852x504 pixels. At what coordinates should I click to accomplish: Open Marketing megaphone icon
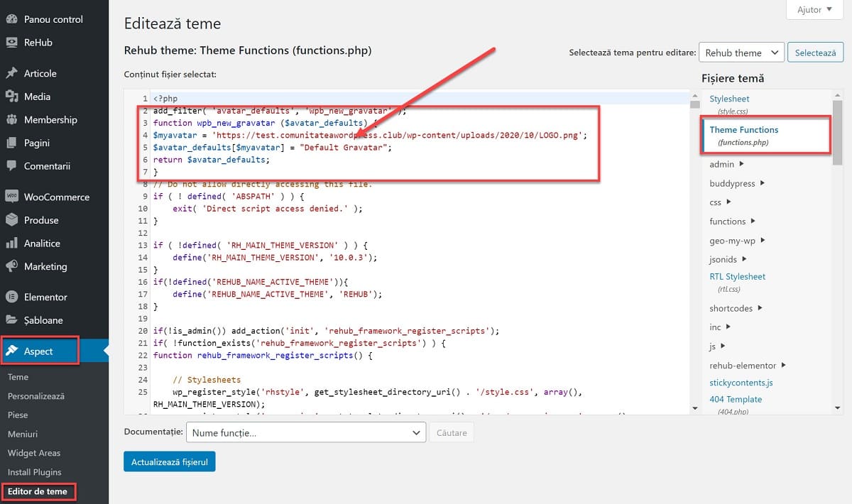click(11, 267)
